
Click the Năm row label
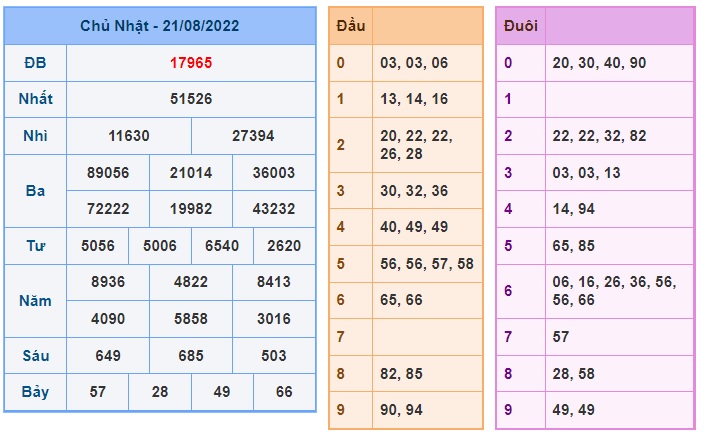35,300
